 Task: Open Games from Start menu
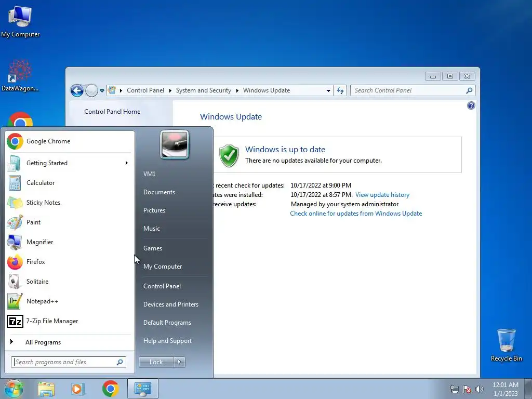[153, 248]
